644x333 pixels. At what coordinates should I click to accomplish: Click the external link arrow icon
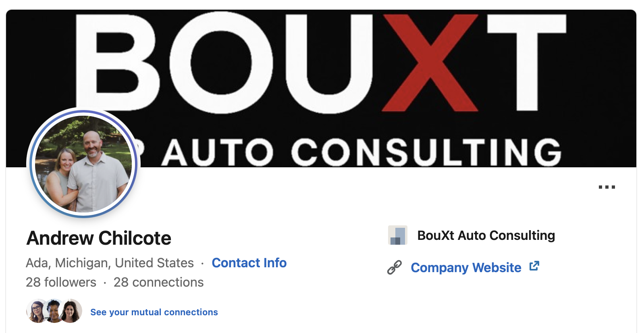(x=534, y=266)
